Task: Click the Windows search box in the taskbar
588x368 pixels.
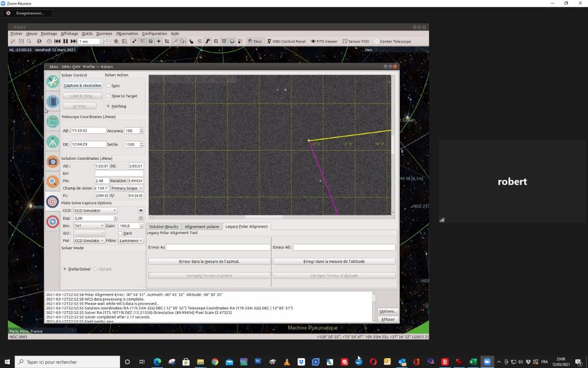Action: click(x=68, y=362)
